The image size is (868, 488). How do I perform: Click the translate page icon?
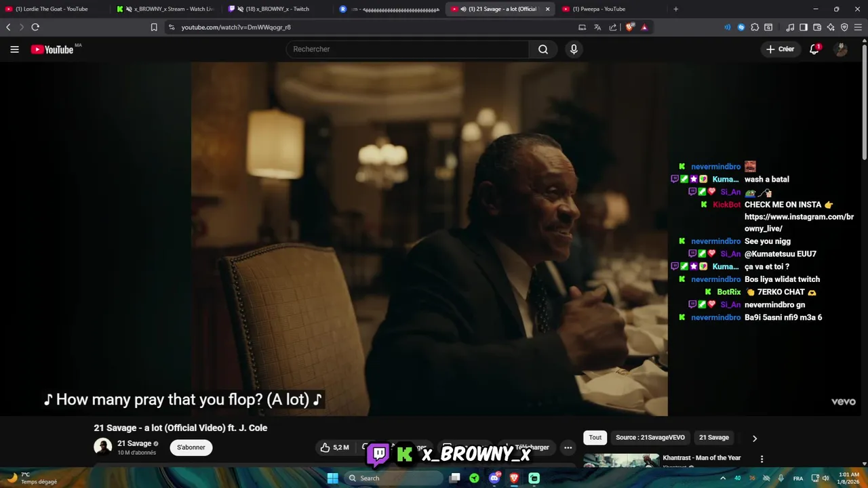tap(597, 27)
